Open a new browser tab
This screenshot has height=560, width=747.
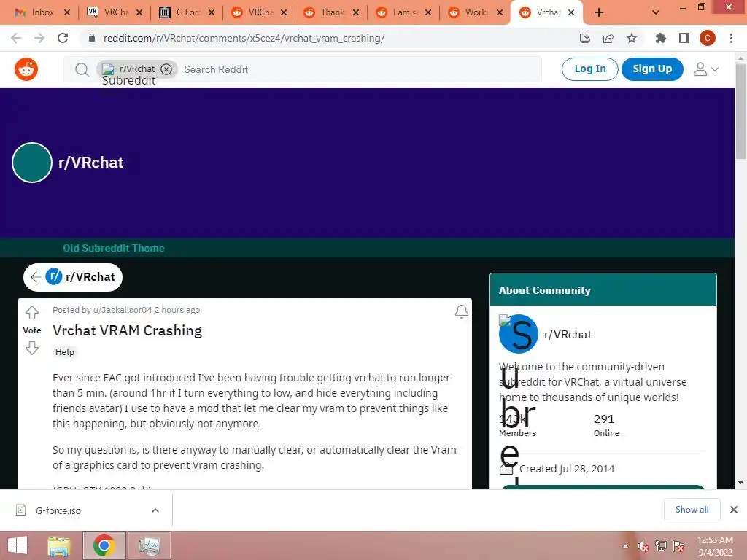[x=599, y=12]
